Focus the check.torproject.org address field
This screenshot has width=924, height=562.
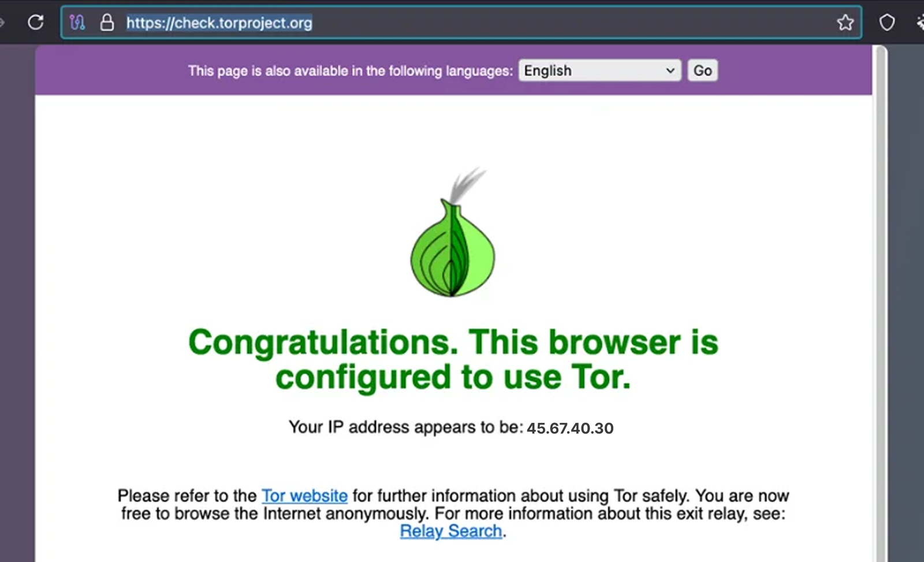[461, 23]
